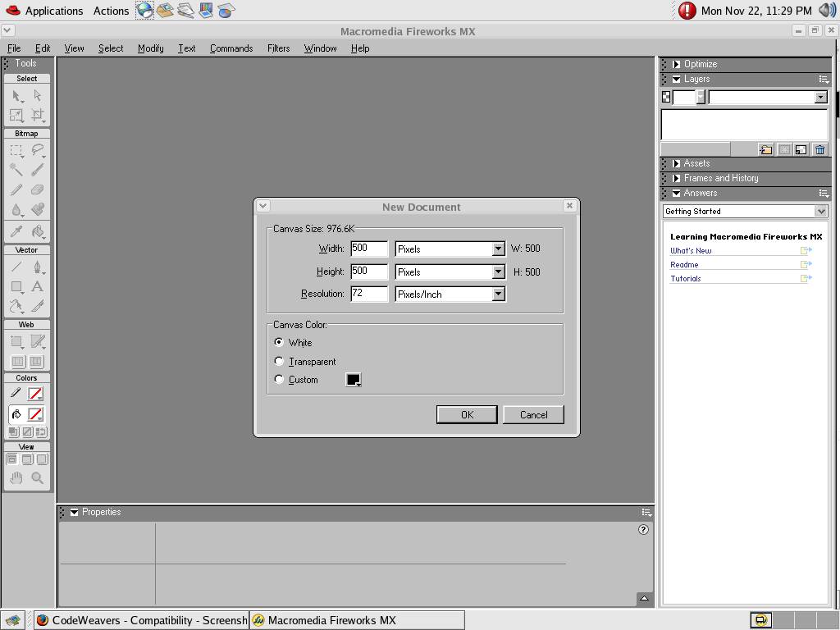Open the Modify menu
This screenshot has width=840, height=630.
(150, 48)
